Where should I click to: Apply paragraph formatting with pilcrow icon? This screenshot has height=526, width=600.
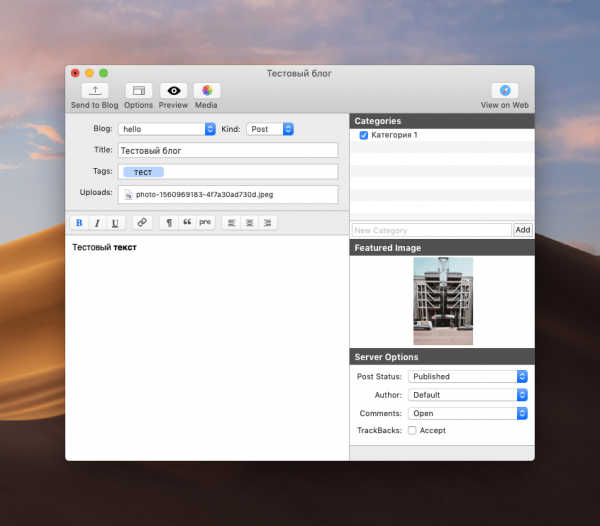(169, 223)
